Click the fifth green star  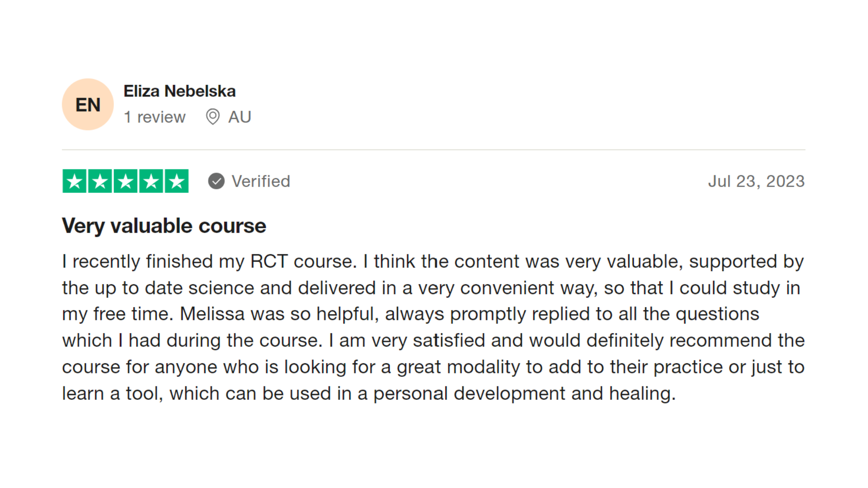(x=177, y=181)
